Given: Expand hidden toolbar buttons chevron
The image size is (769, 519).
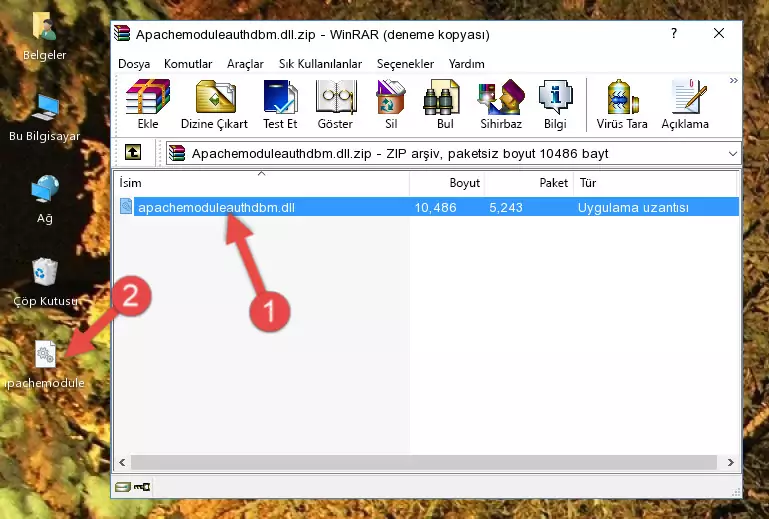Looking at the screenshot, I should 733,80.
